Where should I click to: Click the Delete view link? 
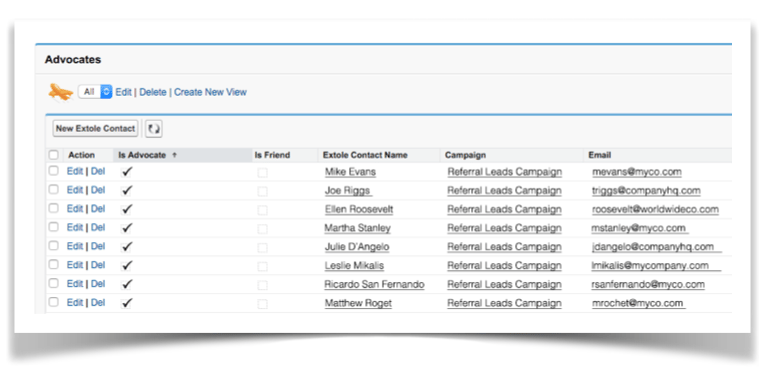(x=153, y=92)
